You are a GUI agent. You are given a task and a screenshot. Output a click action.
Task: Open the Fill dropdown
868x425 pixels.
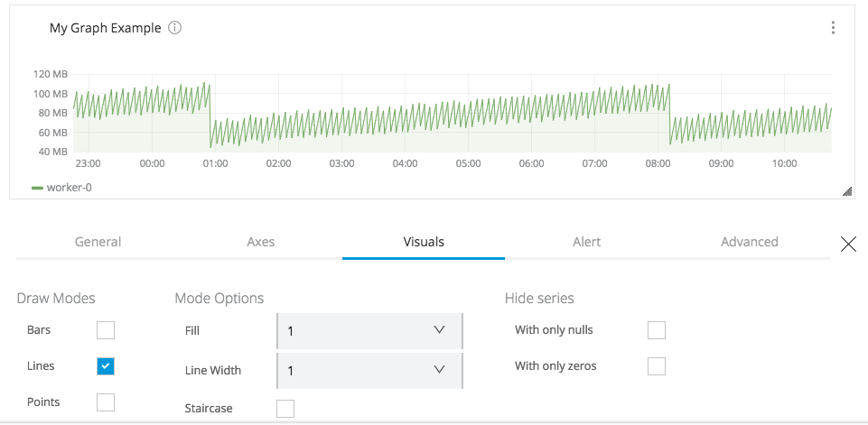369,331
